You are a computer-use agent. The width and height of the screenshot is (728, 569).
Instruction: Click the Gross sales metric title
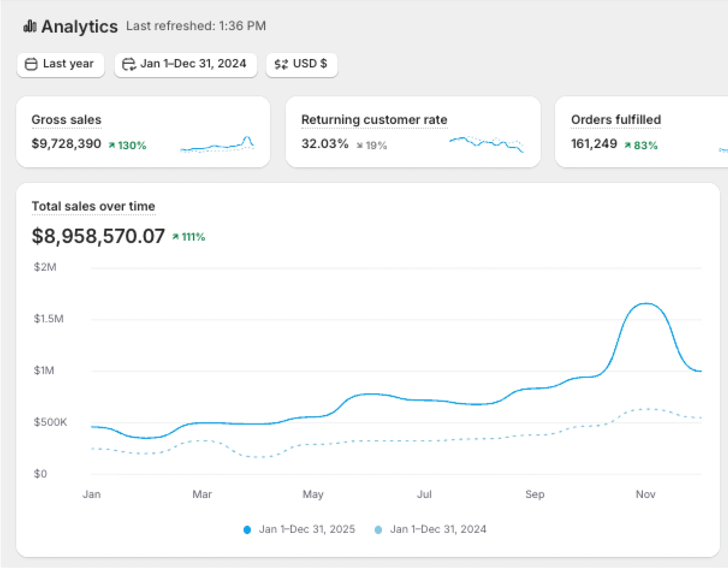[66, 120]
